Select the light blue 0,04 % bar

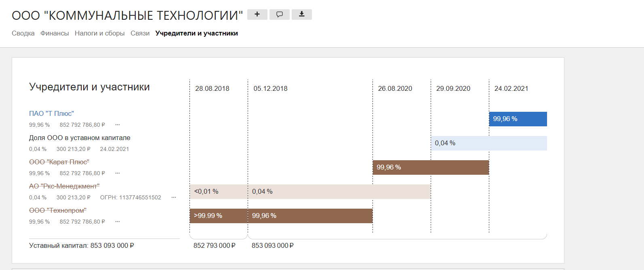tap(489, 143)
